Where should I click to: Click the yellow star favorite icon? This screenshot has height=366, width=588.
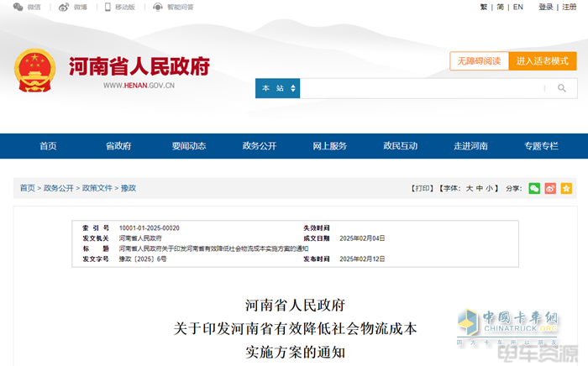click(x=567, y=188)
